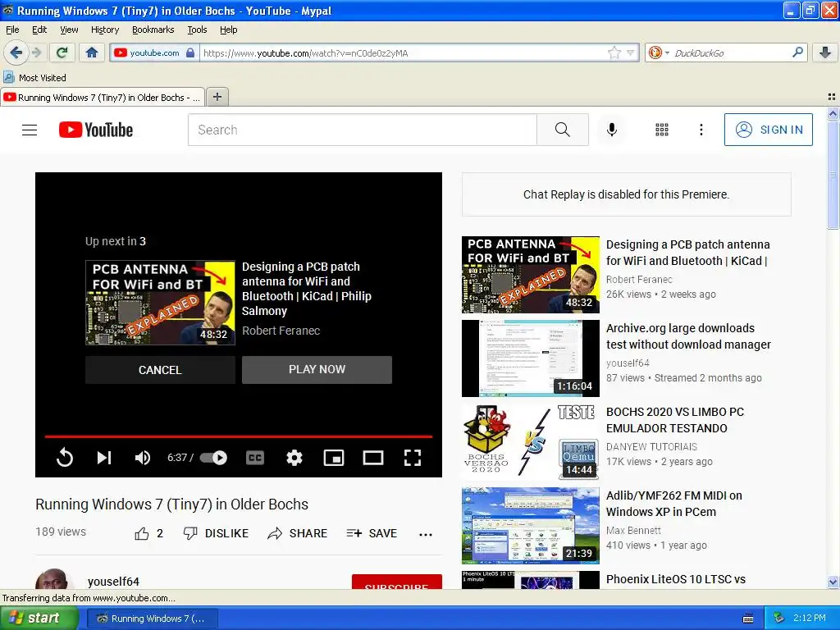Screen dimensions: 840x630
Task: Open DANYEW TUTORIAIS channel link
Action: pos(651,446)
